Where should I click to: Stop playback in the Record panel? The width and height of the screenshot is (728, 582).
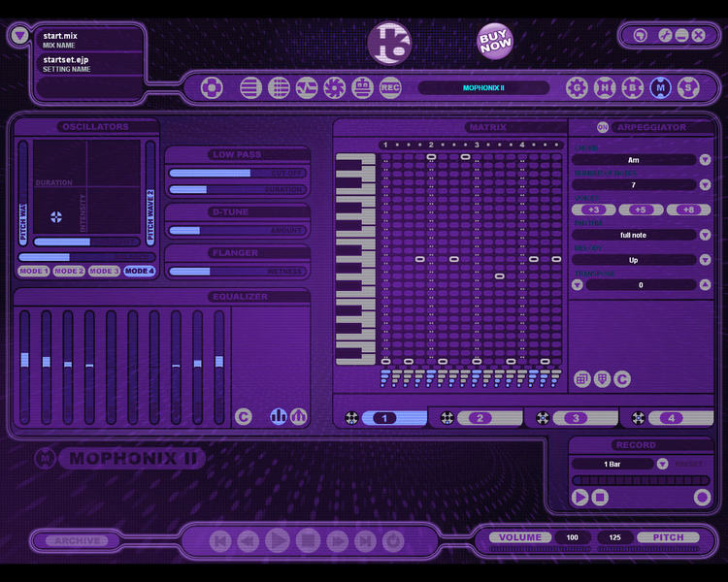pos(600,498)
